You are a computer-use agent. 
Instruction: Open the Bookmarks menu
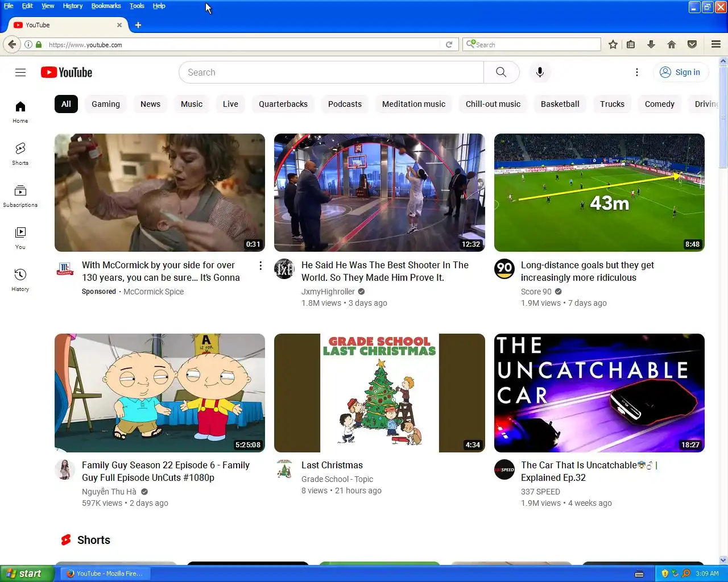(106, 6)
